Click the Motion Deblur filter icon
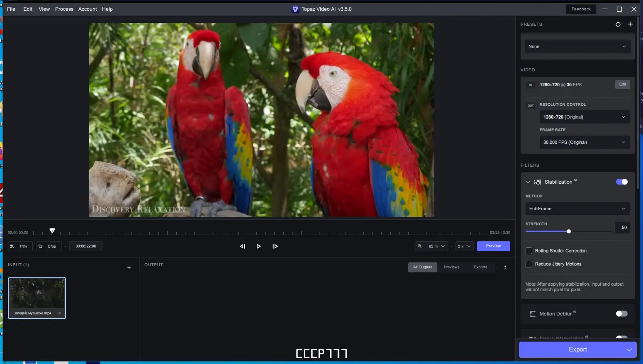 tap(533, 314)
